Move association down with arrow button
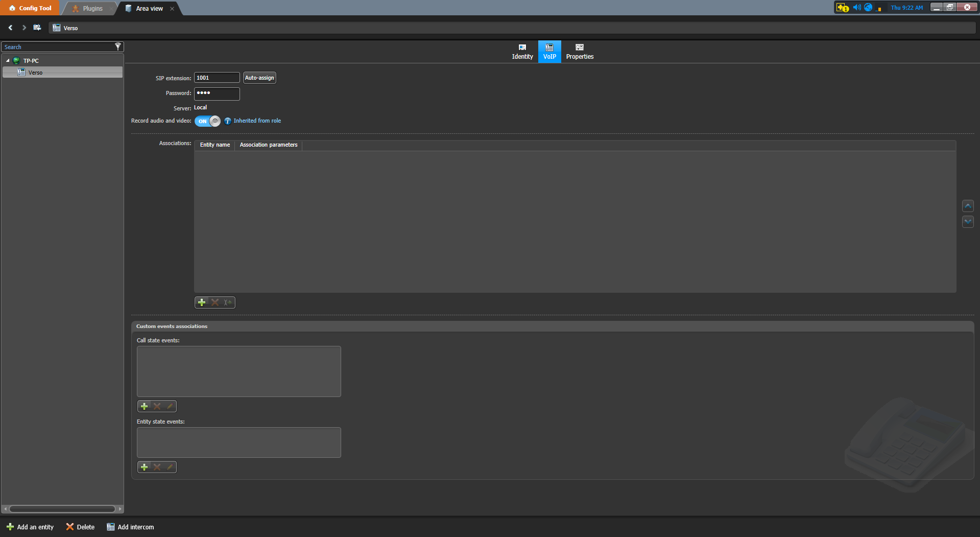This screenshot has width=980, height=537. (967, 222)
